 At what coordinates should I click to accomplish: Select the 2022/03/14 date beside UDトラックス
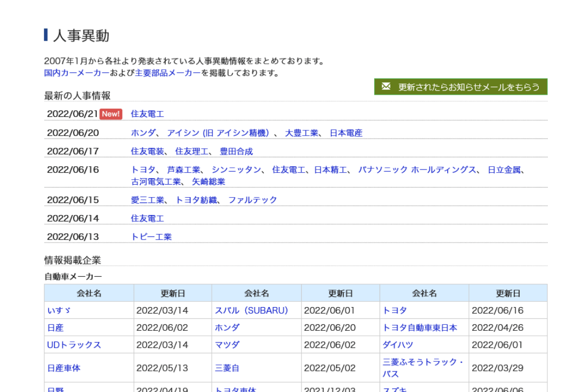162,345
